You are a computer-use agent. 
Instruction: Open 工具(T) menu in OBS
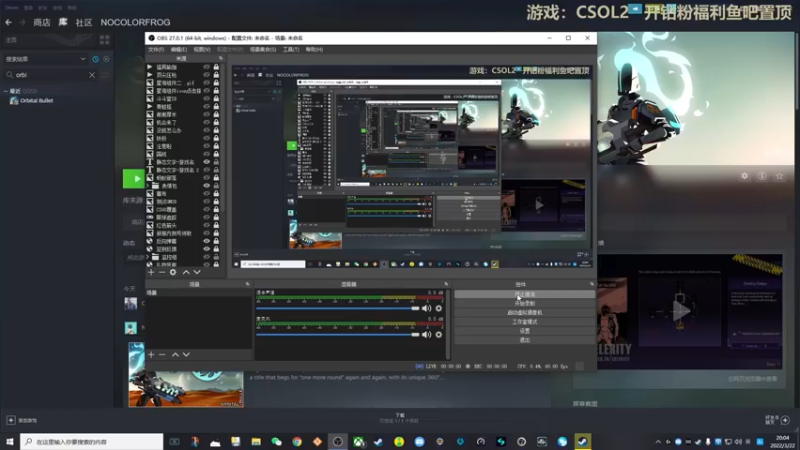(291, 49)
